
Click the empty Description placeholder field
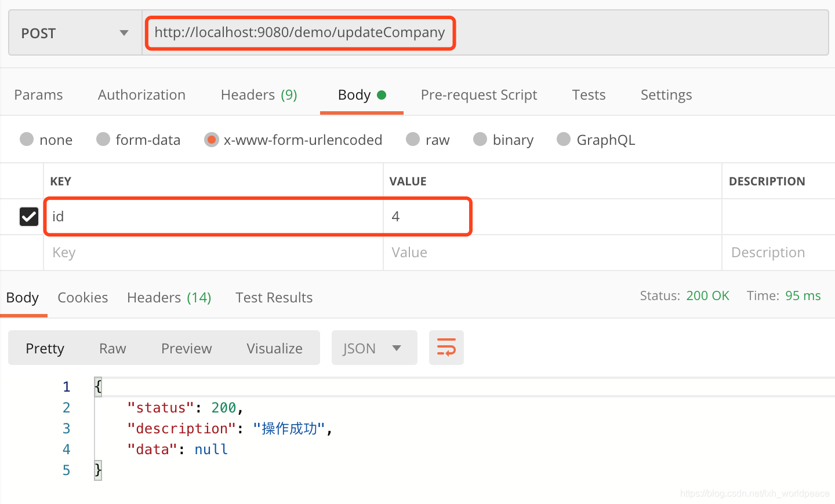click(x=778, y=253)
